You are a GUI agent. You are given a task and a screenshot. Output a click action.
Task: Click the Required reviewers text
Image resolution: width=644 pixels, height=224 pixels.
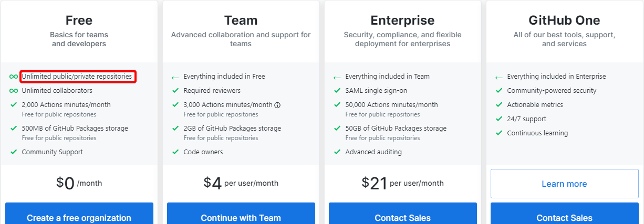[x=212, y=91]
